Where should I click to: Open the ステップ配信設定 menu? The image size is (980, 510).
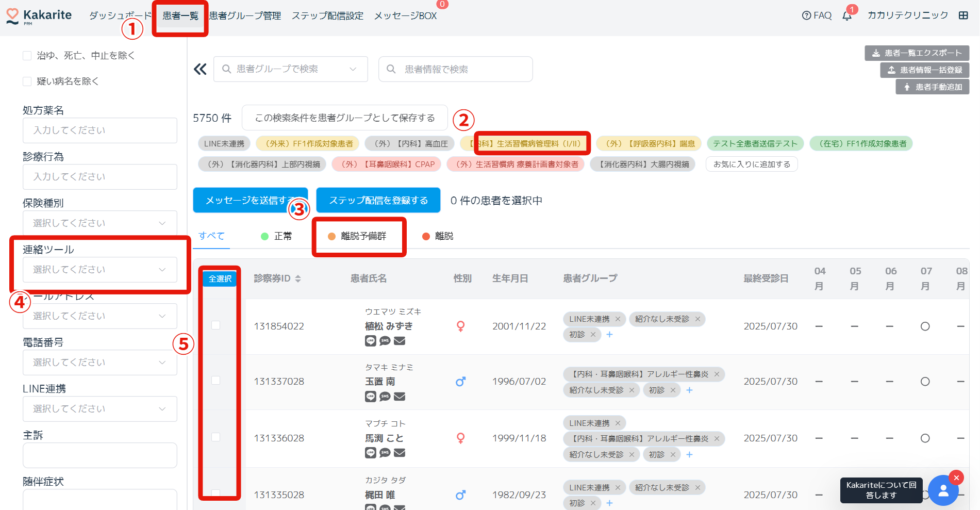pyautogui.click(x=327, y=16)
